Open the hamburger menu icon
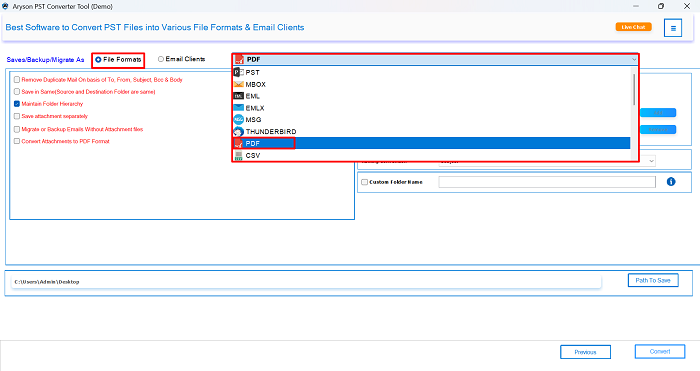The height and width of the screenshot is (371, 700). [673, 28]
